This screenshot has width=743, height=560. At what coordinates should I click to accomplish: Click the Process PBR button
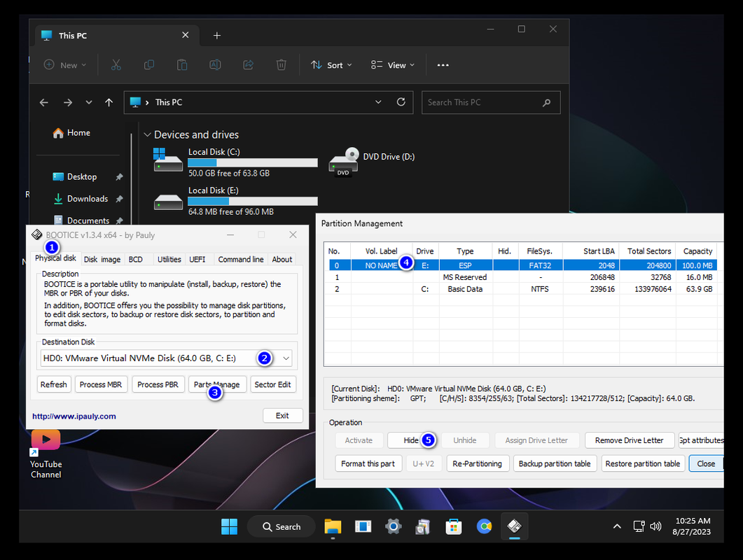click(158, 385)
